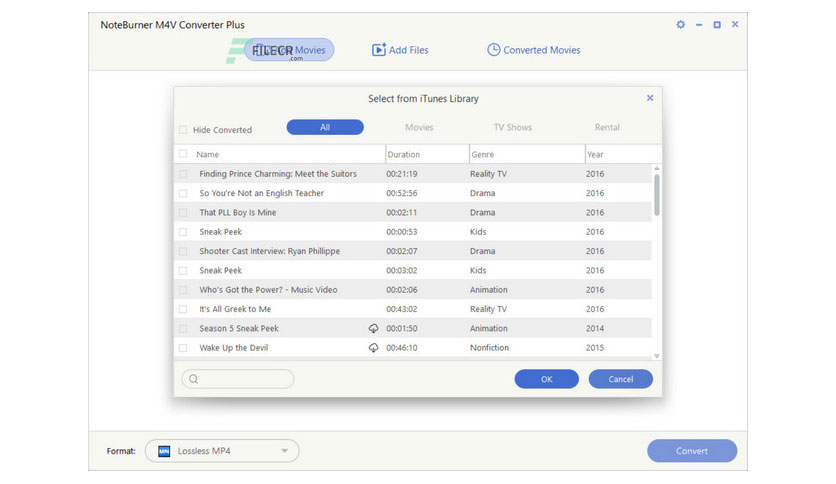Open the Converted Movies list
Image resolution: width=836 pixels, height=484 pixels.
tap(534, 50)
